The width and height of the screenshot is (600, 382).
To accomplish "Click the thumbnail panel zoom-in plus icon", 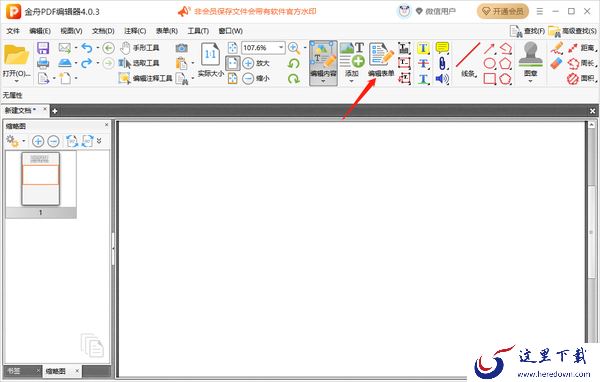I will [x=38, y=141].
